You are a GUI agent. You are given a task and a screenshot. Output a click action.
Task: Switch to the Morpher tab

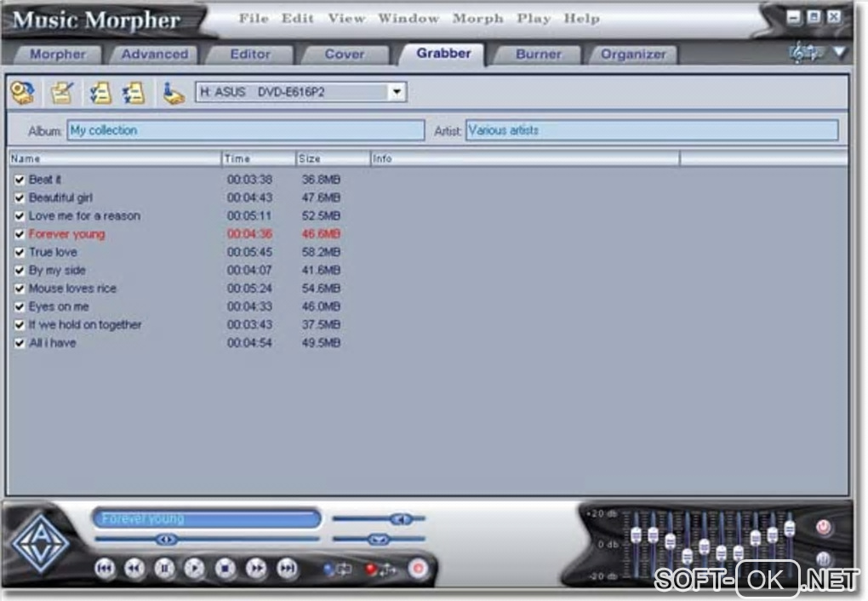58,54
